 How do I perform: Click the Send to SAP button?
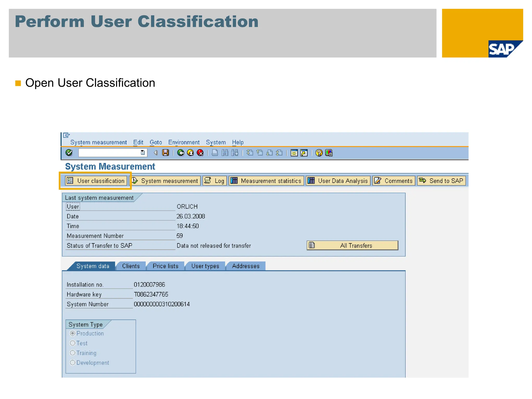pos(441,181)
